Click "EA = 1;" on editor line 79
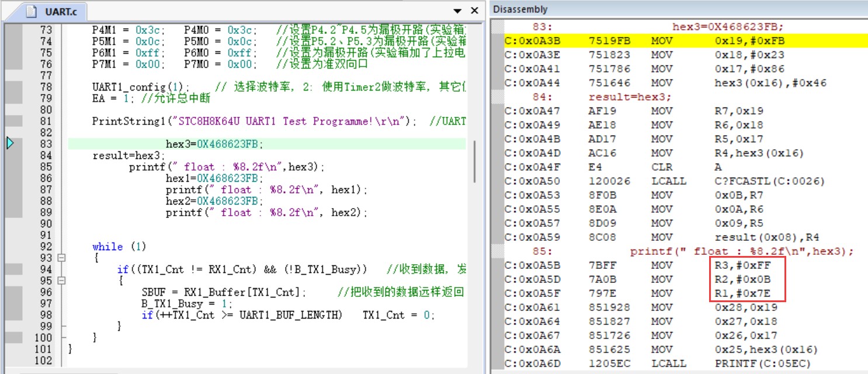Image resolution: width=868 pixels, height=374 pixels. pos(114,98)
